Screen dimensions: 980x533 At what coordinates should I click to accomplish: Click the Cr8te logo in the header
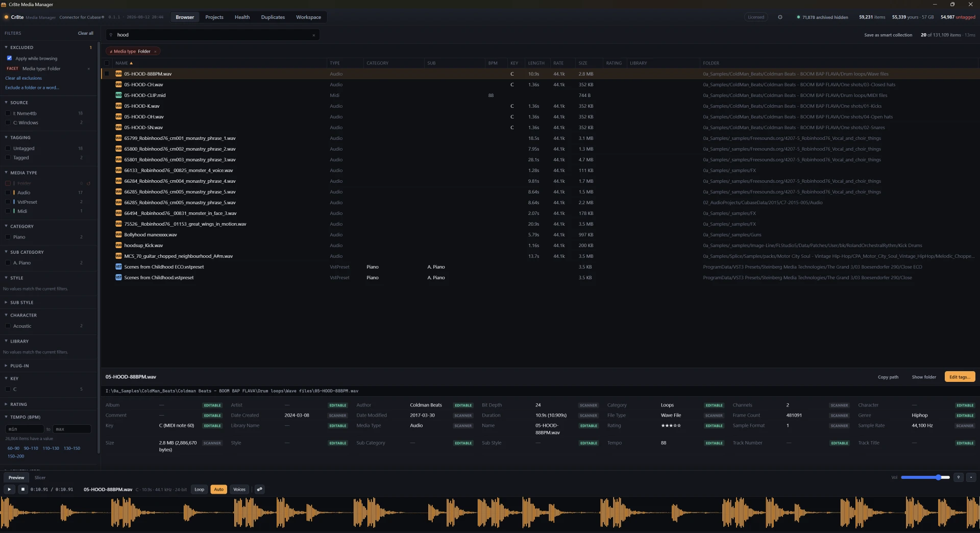(x=7, y=17)
